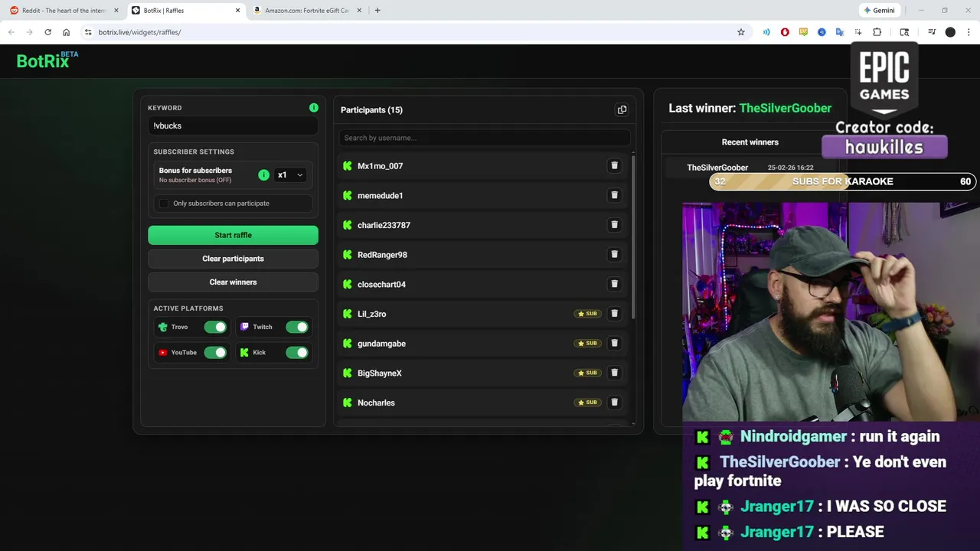Go to browser home page
The width and height of the screenshot is (980, 551).
[66, 32]
